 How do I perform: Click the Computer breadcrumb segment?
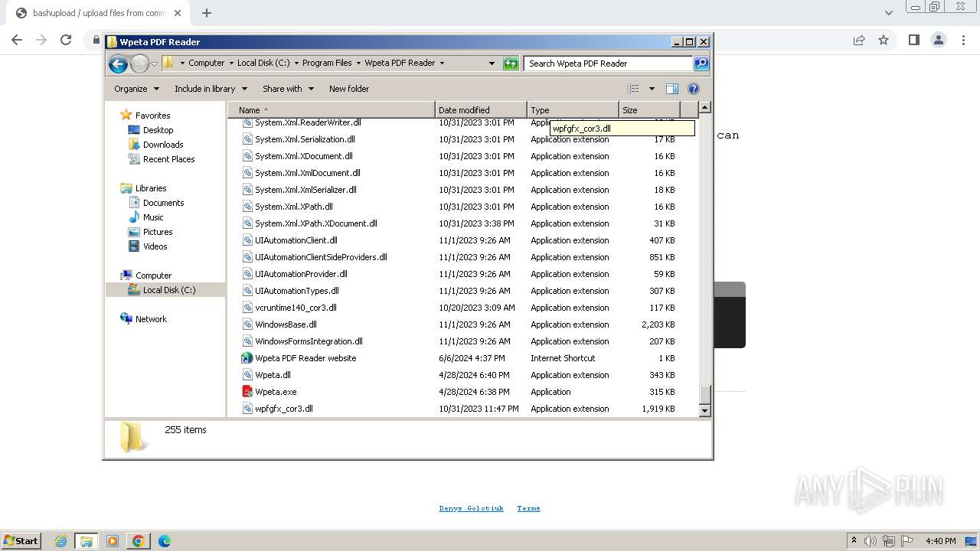click(206, 63)
